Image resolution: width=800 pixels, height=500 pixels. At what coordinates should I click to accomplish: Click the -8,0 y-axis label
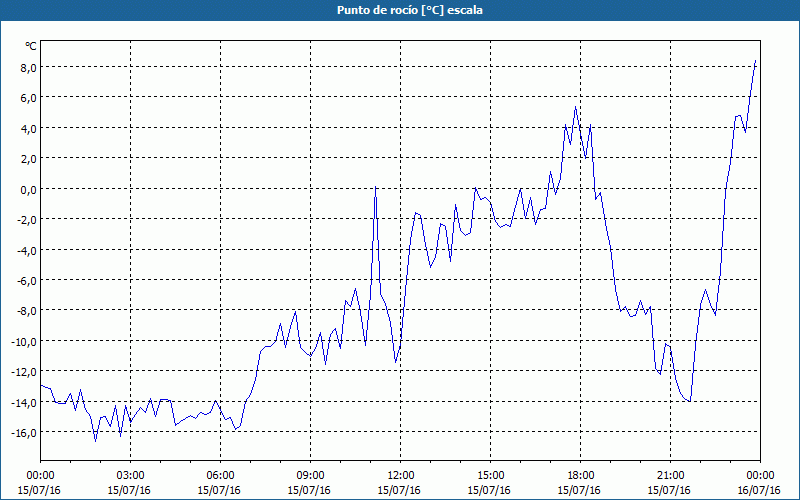click(x=26, y=311)
